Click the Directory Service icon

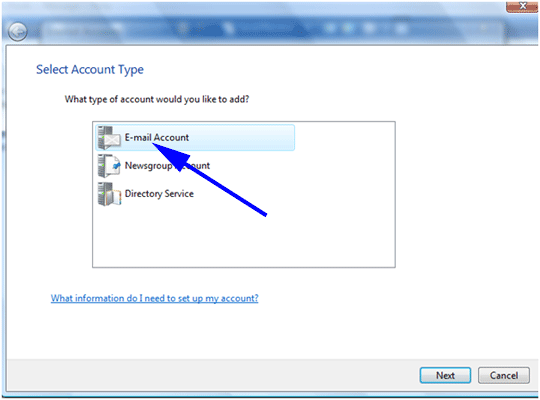(109, 194)
